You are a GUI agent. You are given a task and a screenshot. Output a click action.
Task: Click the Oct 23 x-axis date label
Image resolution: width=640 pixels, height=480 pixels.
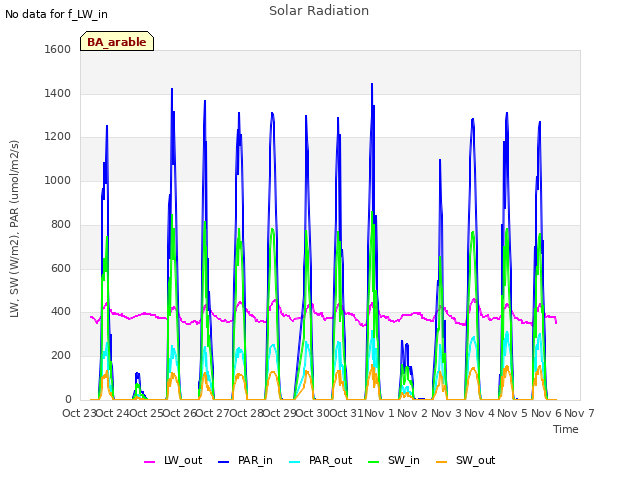[79, 413]
